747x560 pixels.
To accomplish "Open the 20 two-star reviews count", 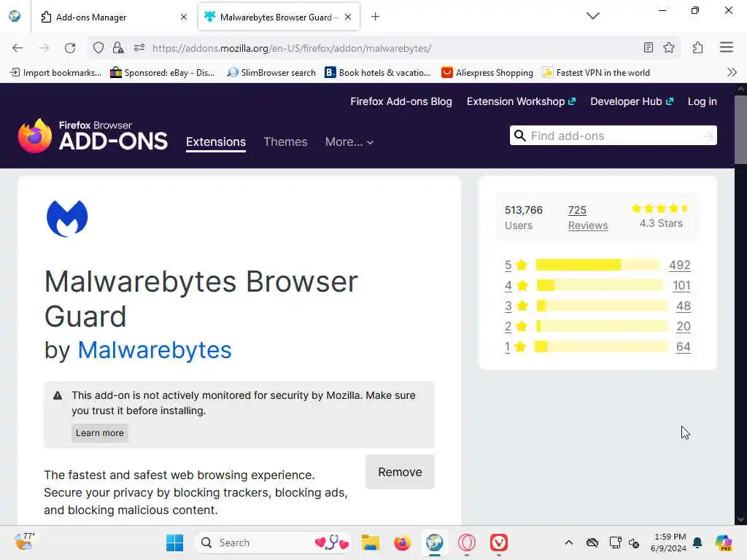I will (683, 326).
